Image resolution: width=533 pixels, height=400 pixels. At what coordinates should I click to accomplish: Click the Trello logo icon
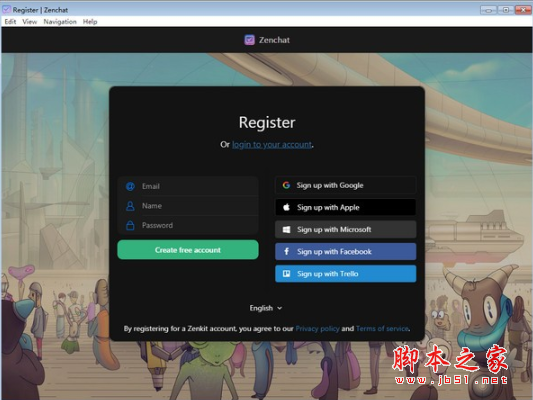(287, 274)
